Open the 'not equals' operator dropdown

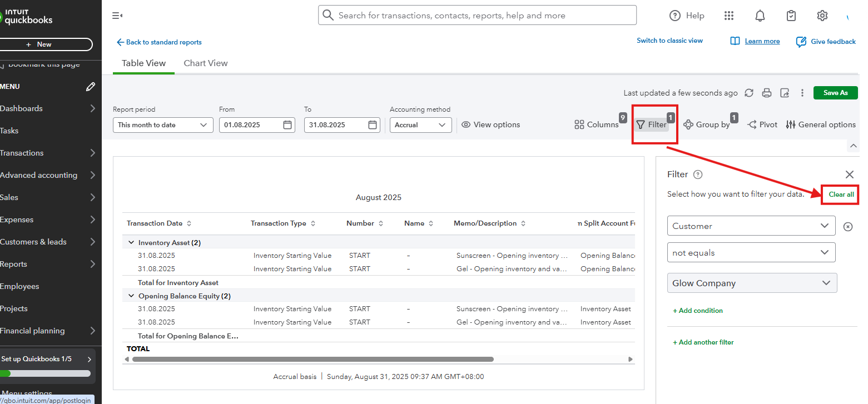click(x=751, y=252)
